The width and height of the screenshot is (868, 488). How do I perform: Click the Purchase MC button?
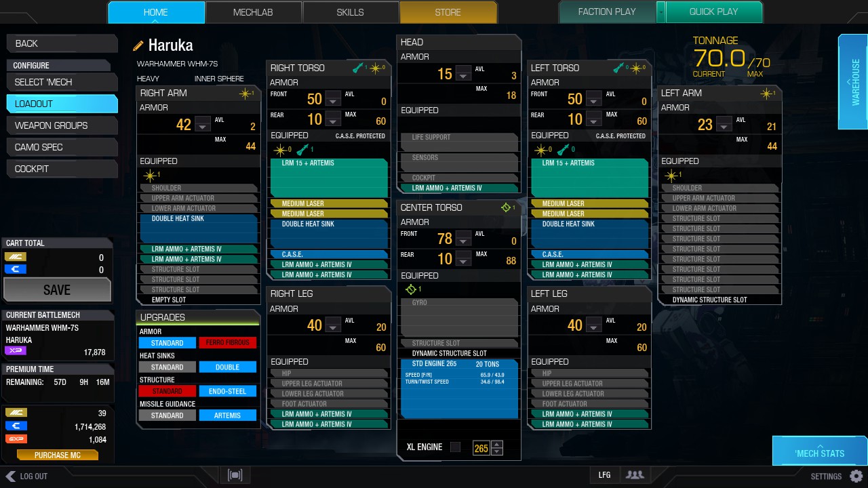click(57, 455)
